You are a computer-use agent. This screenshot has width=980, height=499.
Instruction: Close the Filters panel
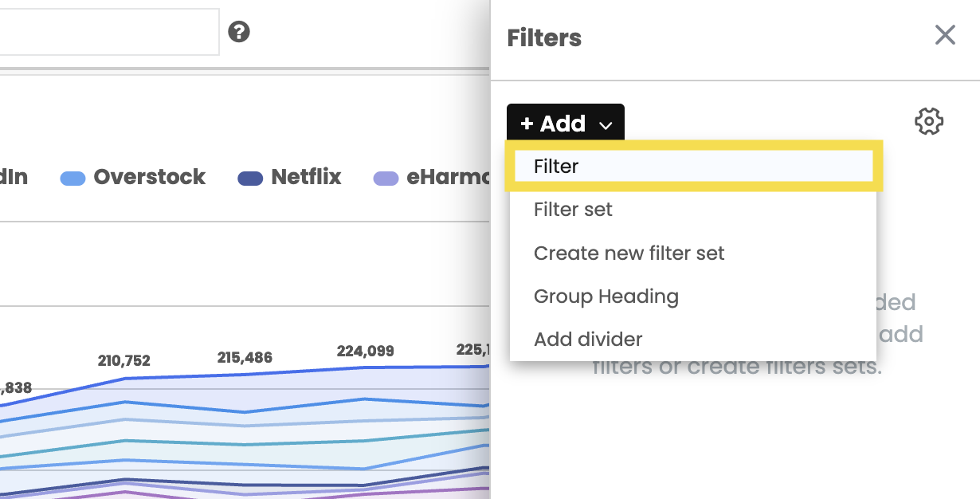pyautogui.click(x=945, y=35)
